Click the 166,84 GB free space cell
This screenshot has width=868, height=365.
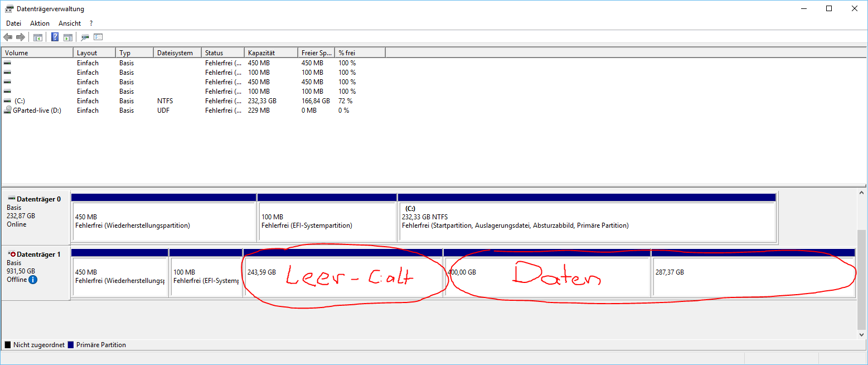pyautogui.click(x=316, y=101)
